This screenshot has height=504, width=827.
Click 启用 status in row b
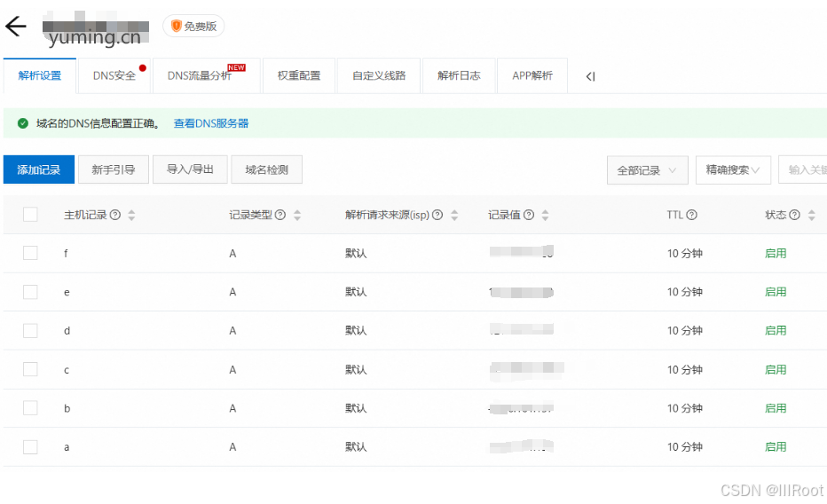pyautogui.click(x=776, y=408)
